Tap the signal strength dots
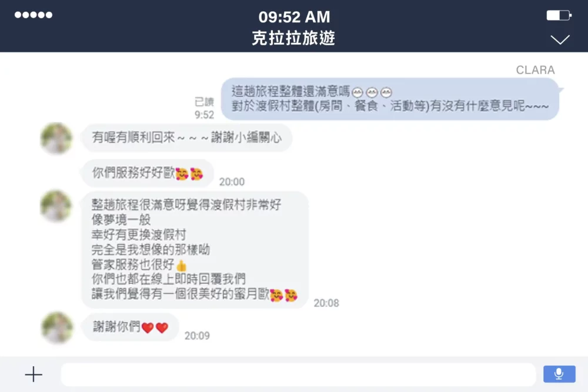This screenshot has width=588, height=392. coord(34,15)
